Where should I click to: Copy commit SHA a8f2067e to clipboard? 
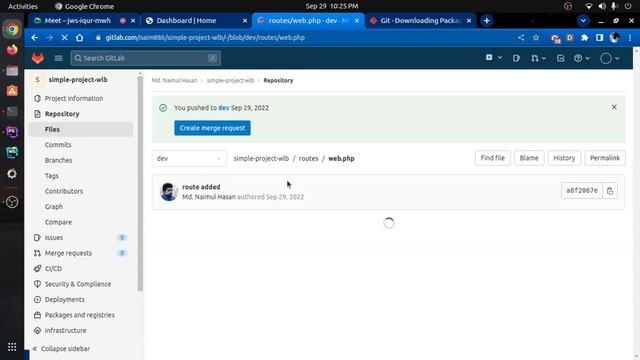click(610, 191)
